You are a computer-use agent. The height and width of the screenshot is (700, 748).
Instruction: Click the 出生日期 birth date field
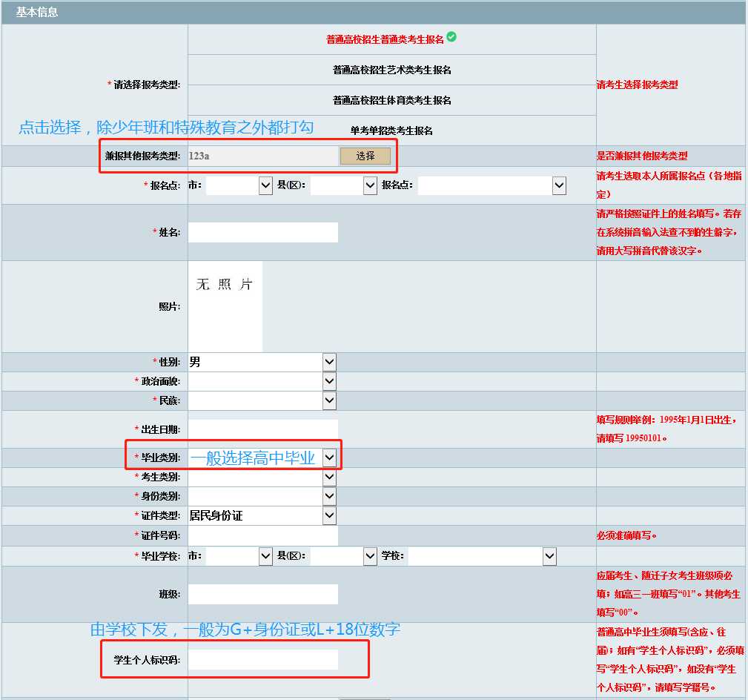[x=262, y=429]
